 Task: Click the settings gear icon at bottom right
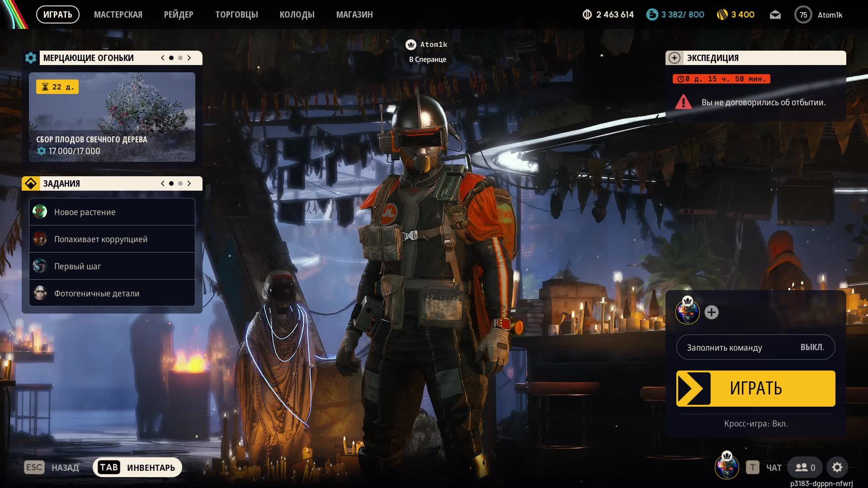837,467
